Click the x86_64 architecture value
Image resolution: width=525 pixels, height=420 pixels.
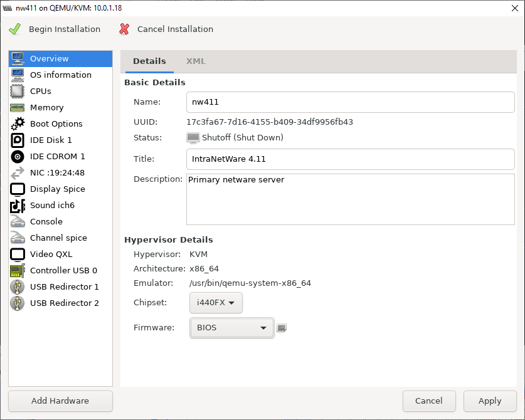(x=204, y=269)
